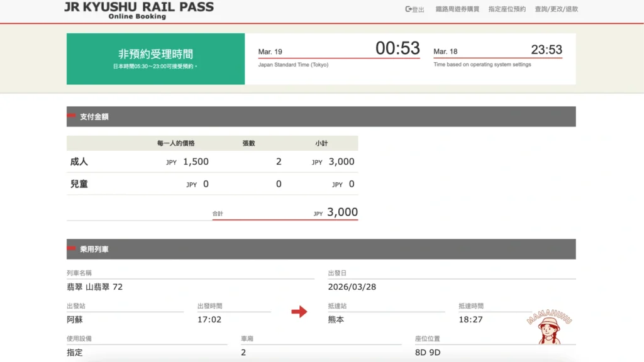This screenshot has height=362, width=644.
Task: Select arrival station 熊本
Action: click(336, 320)
